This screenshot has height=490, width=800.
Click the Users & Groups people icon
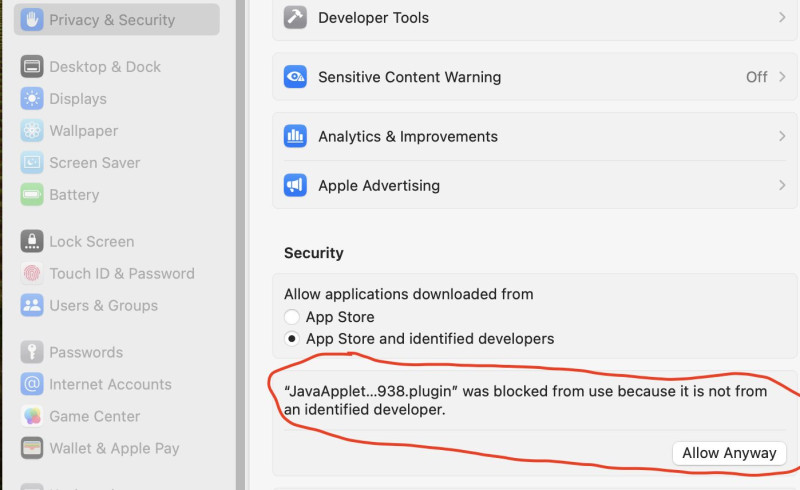(x=32, y=305)
